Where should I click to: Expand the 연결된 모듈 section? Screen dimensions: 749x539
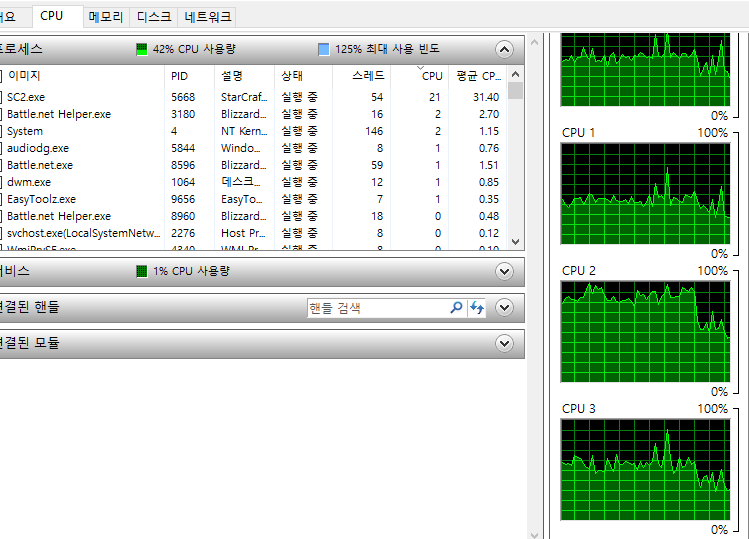click(x=505, y=343)
